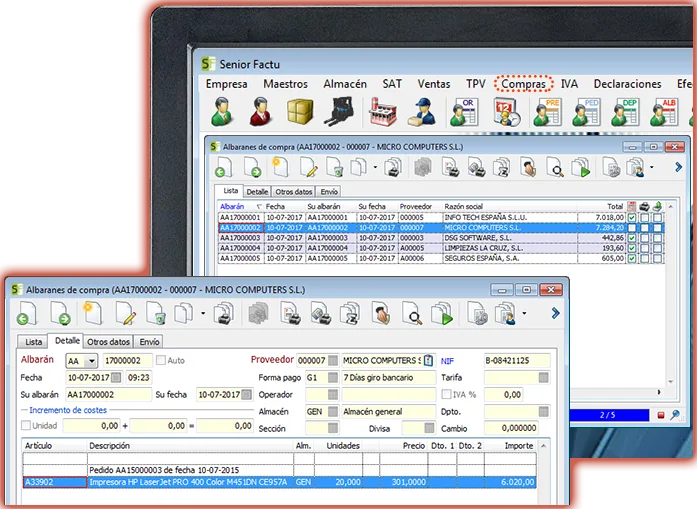Viewport: 697px width, 509px height.
Task: Go to previous record in Detalle window
Action: point(27,313)
